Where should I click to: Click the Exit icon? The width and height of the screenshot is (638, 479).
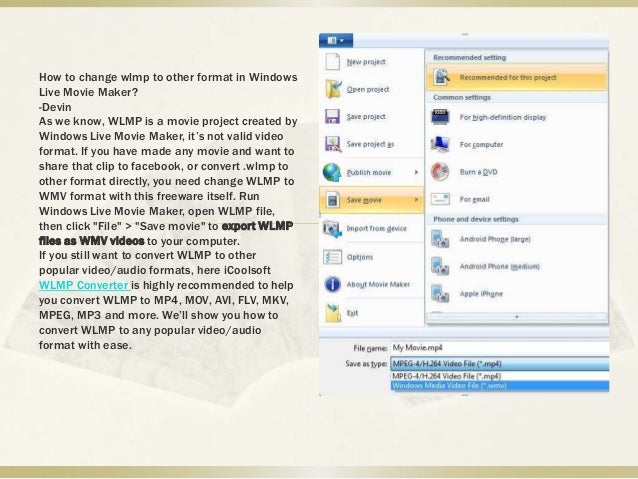point(333,313)
